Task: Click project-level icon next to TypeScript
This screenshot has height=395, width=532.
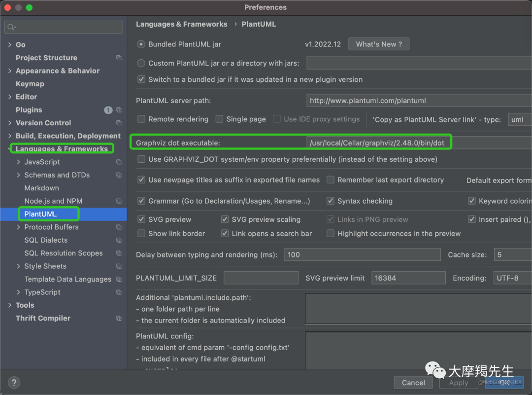Action: 119,292
